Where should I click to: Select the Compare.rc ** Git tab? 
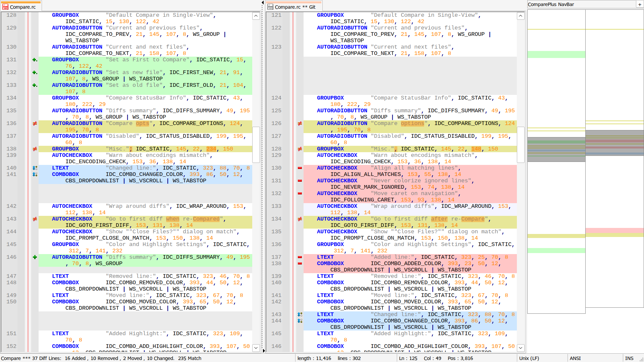tap(294, 6)
